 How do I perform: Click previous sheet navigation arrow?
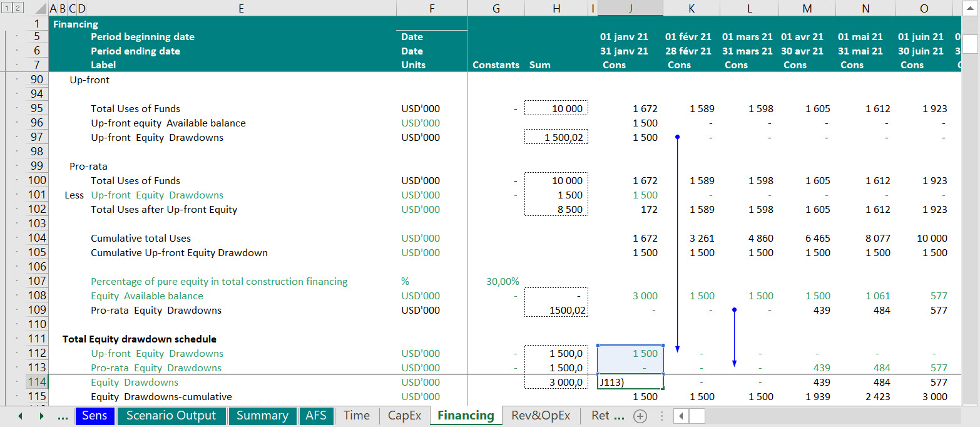point(21,416)
